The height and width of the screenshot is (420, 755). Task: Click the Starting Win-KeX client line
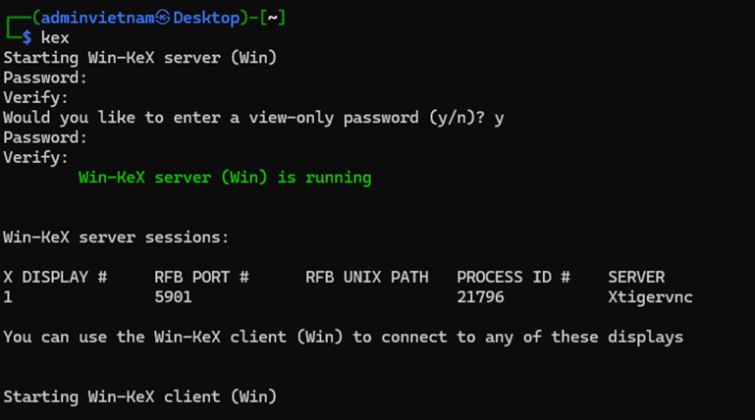[140, 397]
